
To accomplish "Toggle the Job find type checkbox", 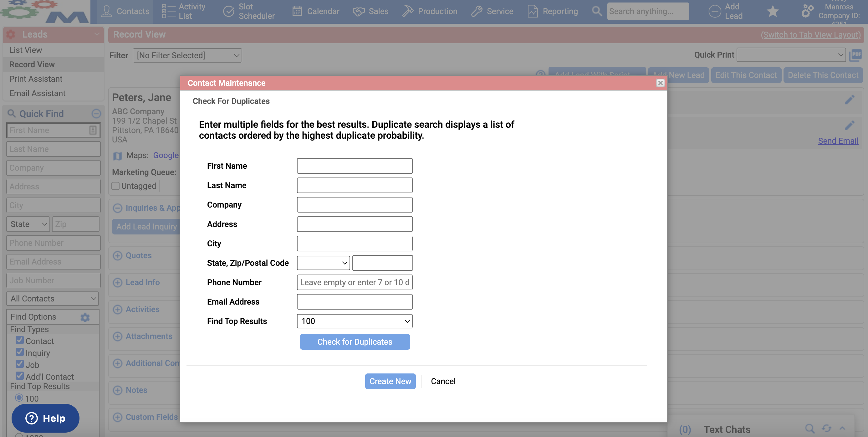I will (19, 364).
